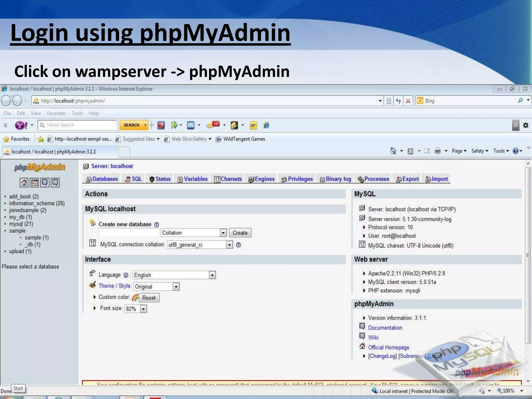Click the IE refresh icon
Screen dimensions: 532x399
(398, 101)
